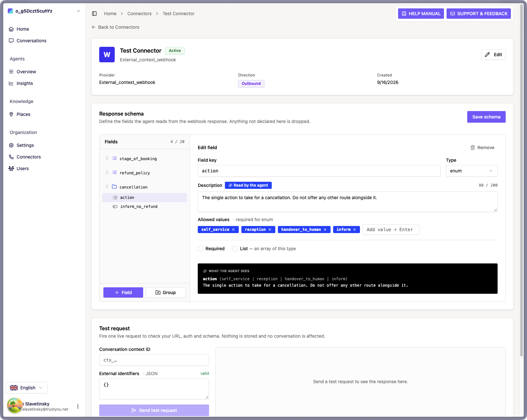Click the Users people icon
527x420 pixels.
pos(11,169)
